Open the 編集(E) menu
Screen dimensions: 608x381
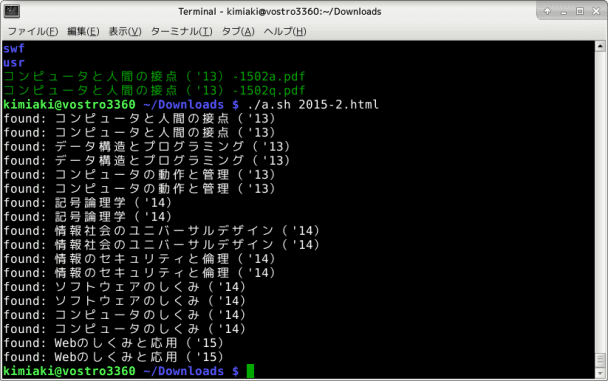click(x=83, y=31)
